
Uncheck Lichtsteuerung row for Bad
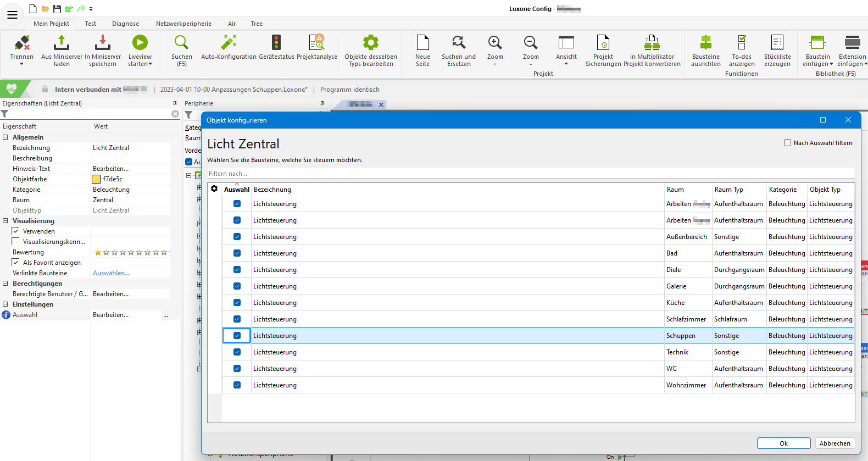(x=237, y=253)
